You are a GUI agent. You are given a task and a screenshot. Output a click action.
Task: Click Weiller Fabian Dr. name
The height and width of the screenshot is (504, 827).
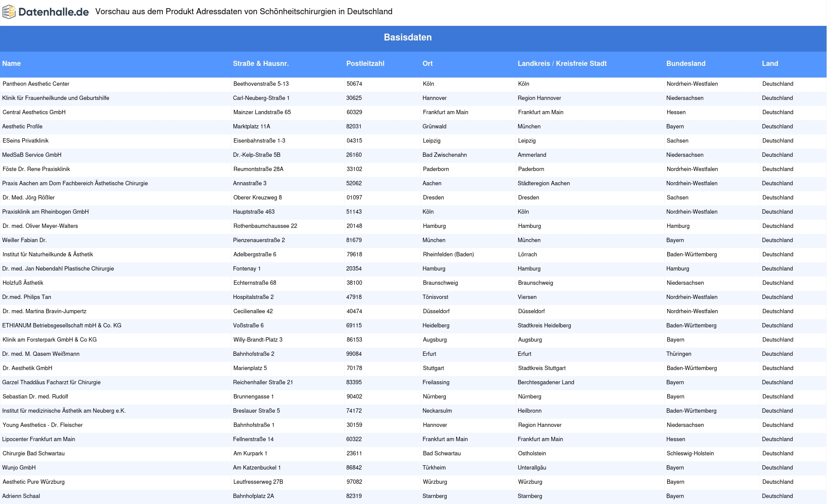[25, 240]
